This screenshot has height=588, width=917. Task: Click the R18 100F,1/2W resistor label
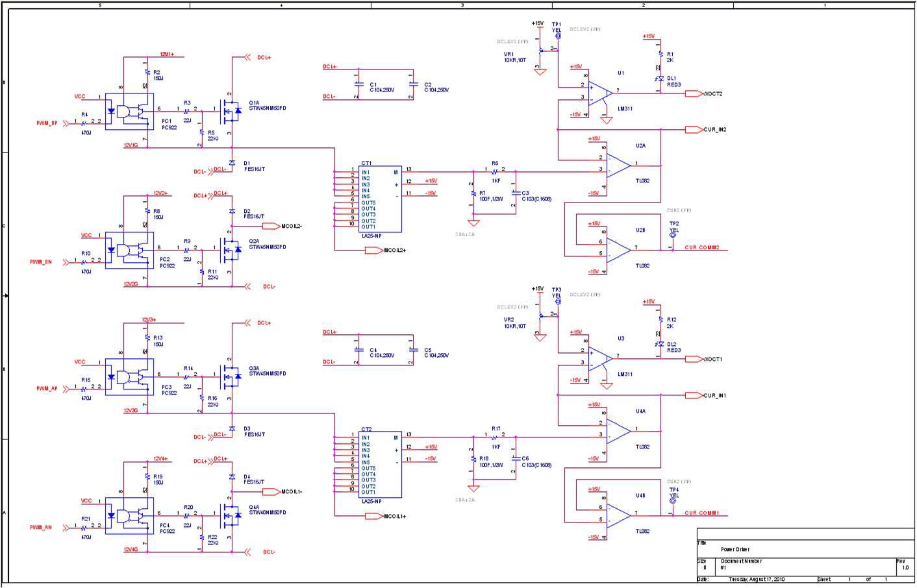pyautogui.click(x=491, y=461)
